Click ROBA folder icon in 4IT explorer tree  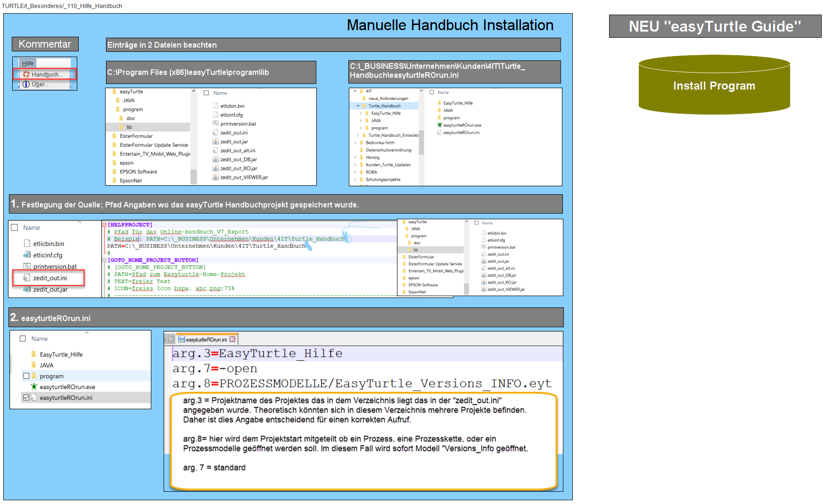pos(362,172)
